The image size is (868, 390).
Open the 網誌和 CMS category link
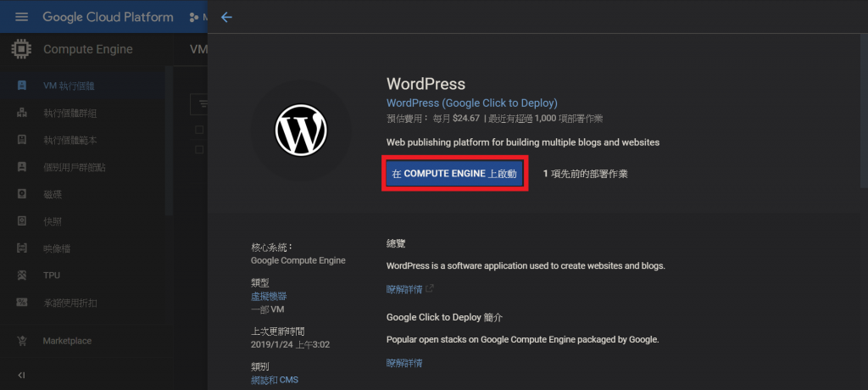click(x=275, y=380)
